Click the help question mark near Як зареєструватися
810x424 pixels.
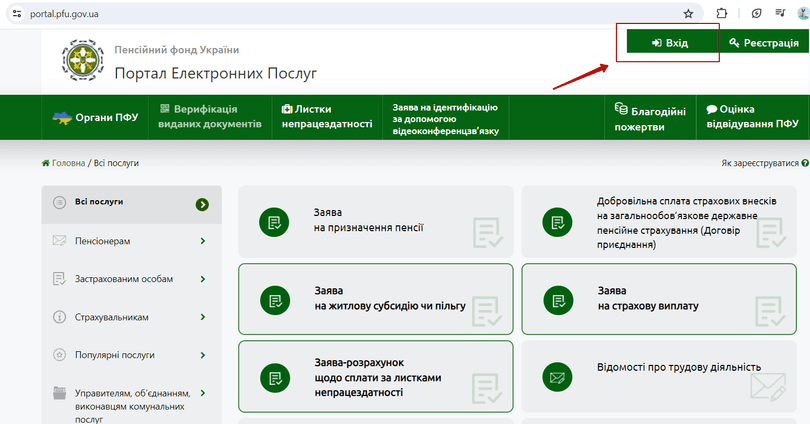805,162
